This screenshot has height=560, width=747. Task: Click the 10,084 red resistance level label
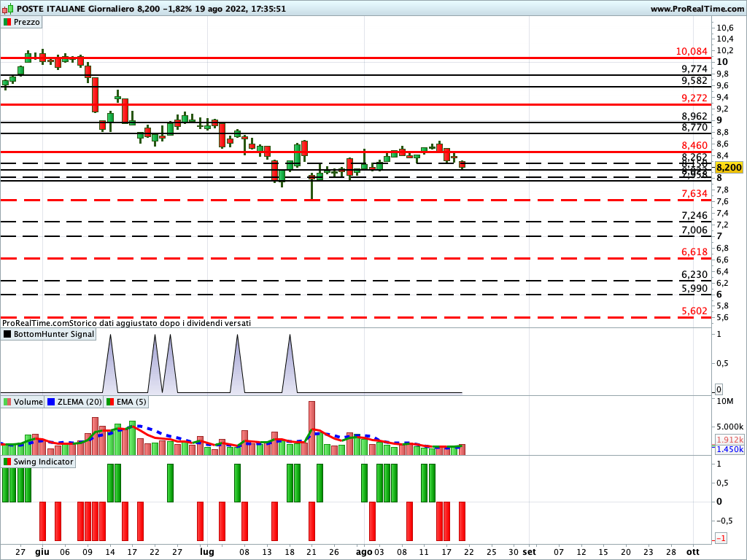click(692, 52)
